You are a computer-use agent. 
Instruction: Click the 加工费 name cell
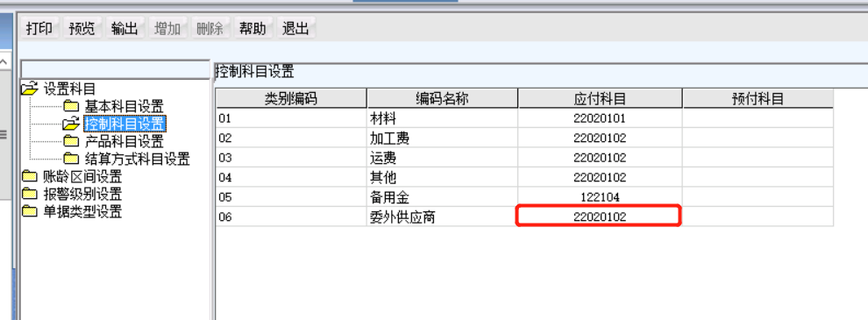pos(442,138)
